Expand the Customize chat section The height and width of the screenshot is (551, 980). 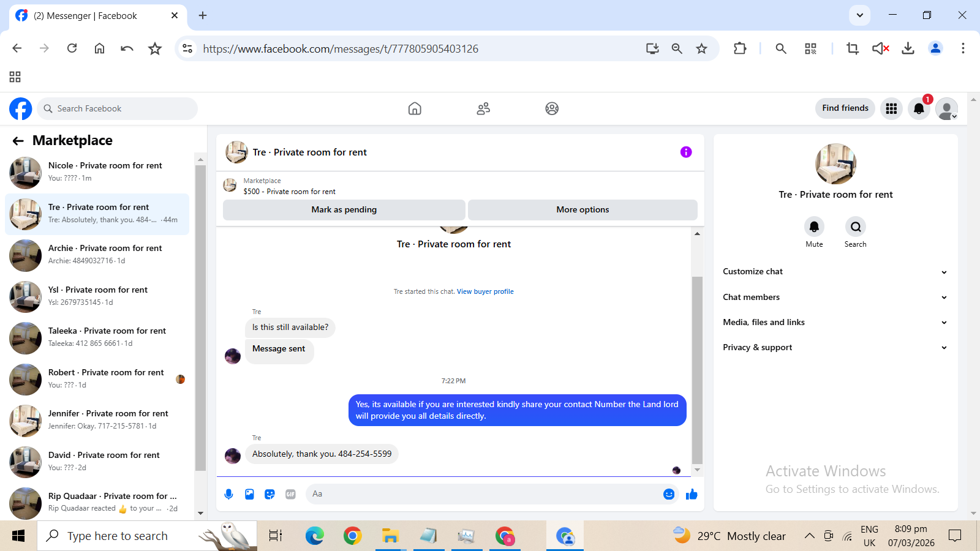pyautogui.click(x=835, y=272)
